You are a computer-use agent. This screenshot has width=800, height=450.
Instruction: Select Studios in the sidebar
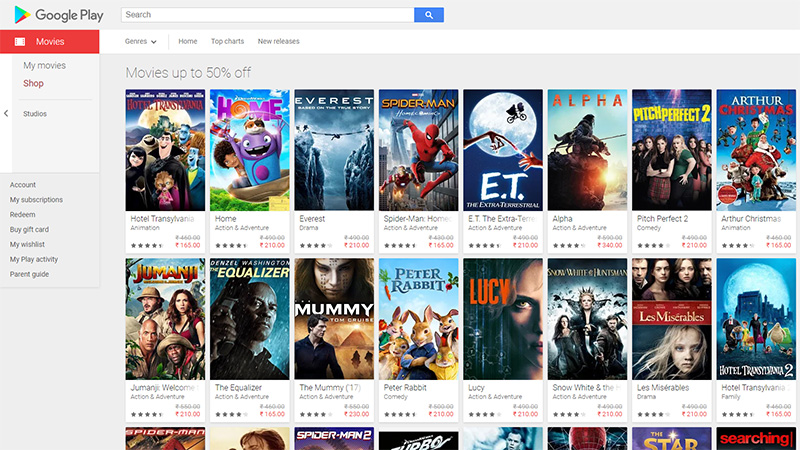point(35,114)
